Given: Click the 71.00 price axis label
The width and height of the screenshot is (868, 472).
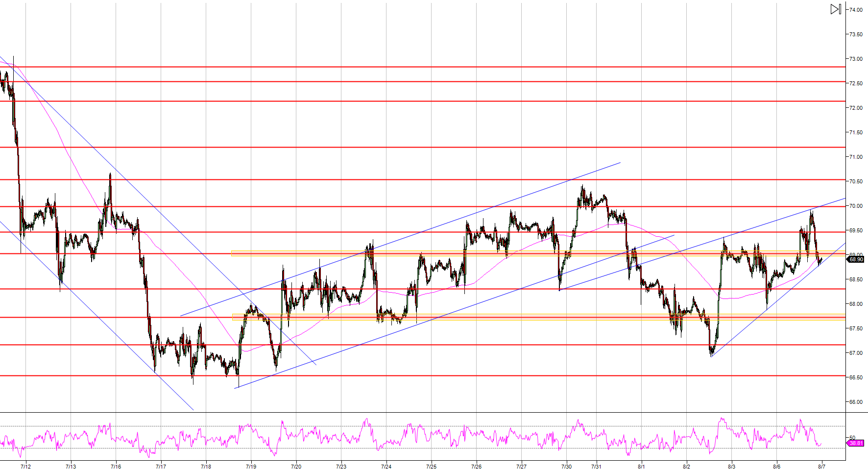Looking at the screenshot, I should tap(856, 157).
